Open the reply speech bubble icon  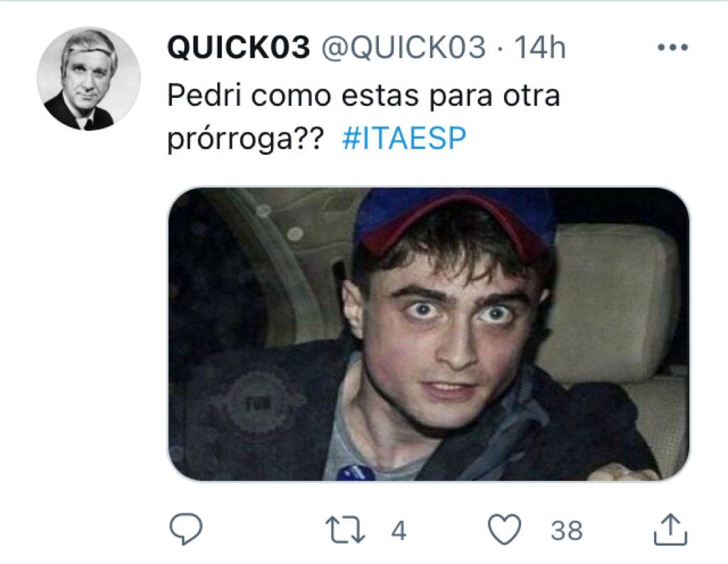pos(186,528)
